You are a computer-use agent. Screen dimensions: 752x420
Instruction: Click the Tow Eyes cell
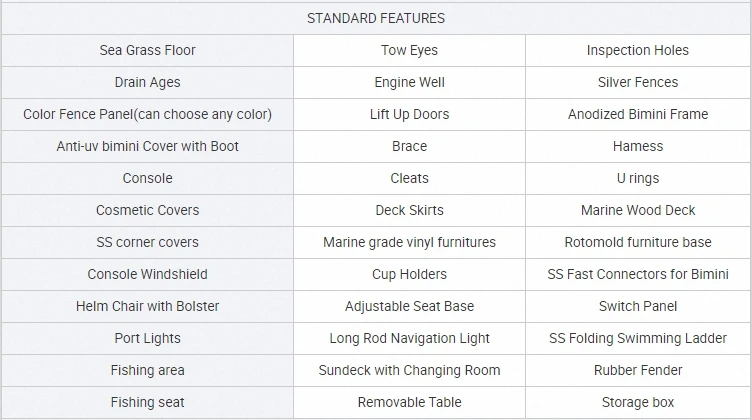(x=409, y=50)
